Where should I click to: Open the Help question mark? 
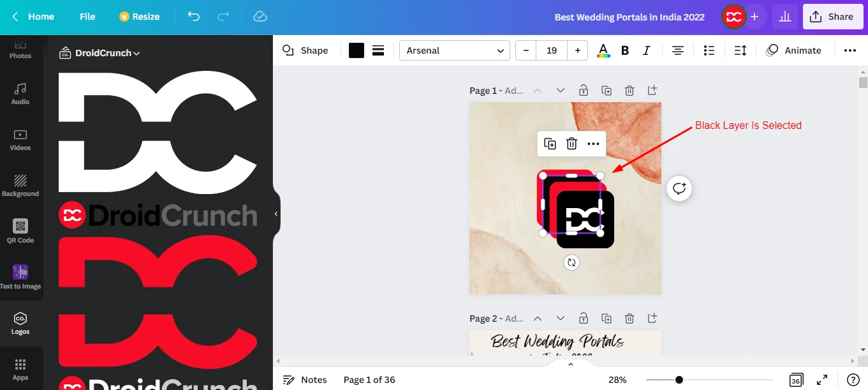coord(853,380)
